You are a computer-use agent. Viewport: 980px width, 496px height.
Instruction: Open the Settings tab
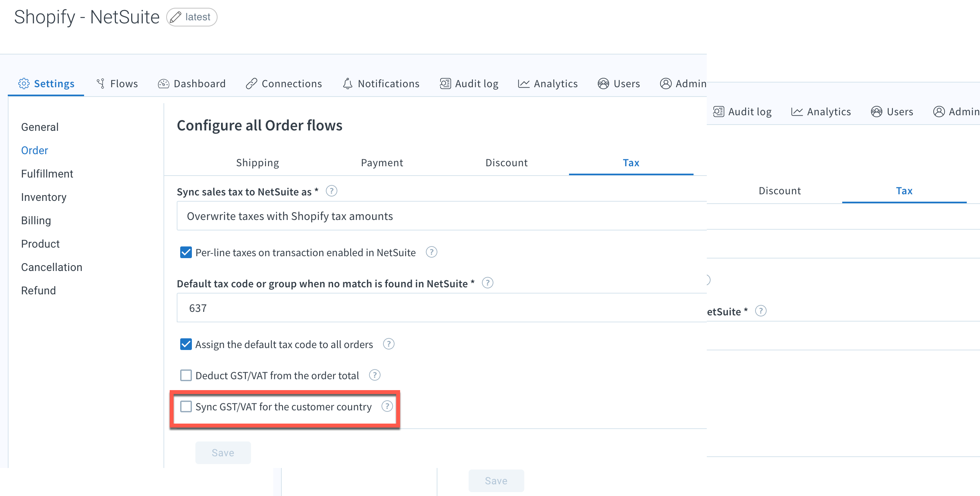[46, 84]
